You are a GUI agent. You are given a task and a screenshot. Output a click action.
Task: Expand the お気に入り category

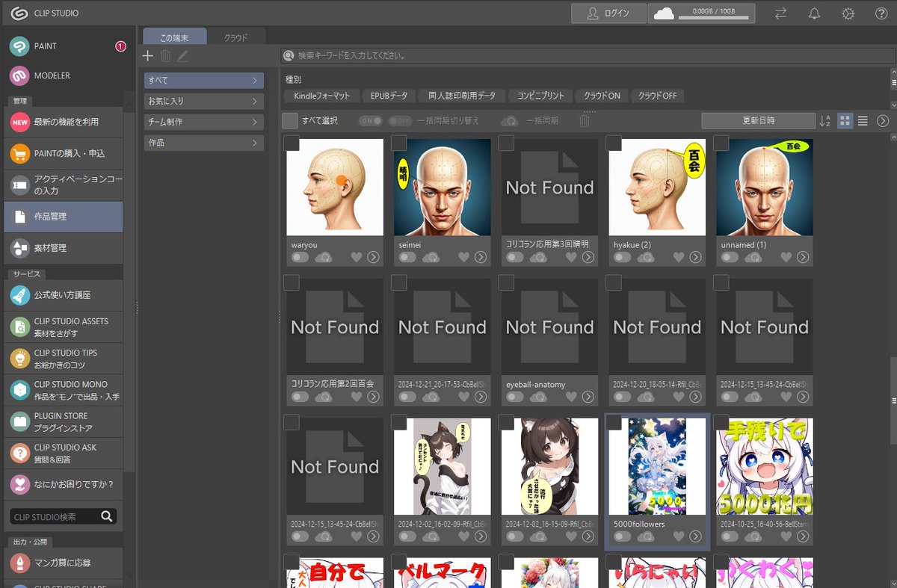tap(203, 101)
